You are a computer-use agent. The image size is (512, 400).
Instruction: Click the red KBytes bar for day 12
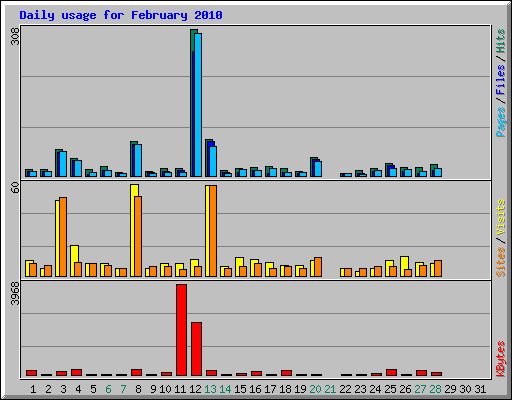[196, 349]
